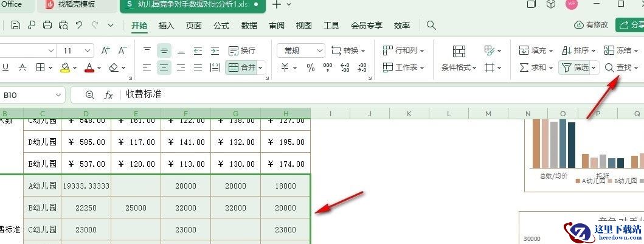Open the 转换 convert menu
This screenshot has width=644, height=244.
[348, 51]
